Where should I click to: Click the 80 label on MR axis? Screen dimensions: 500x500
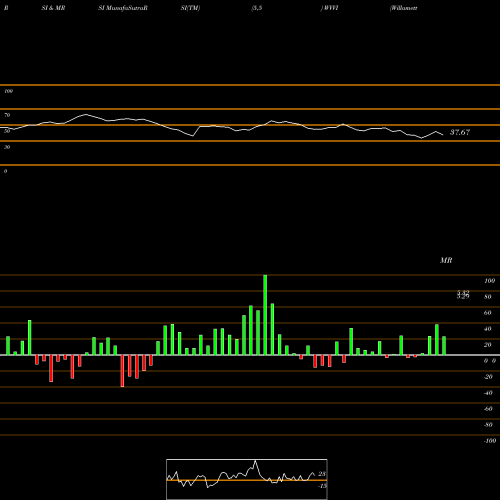488,297
